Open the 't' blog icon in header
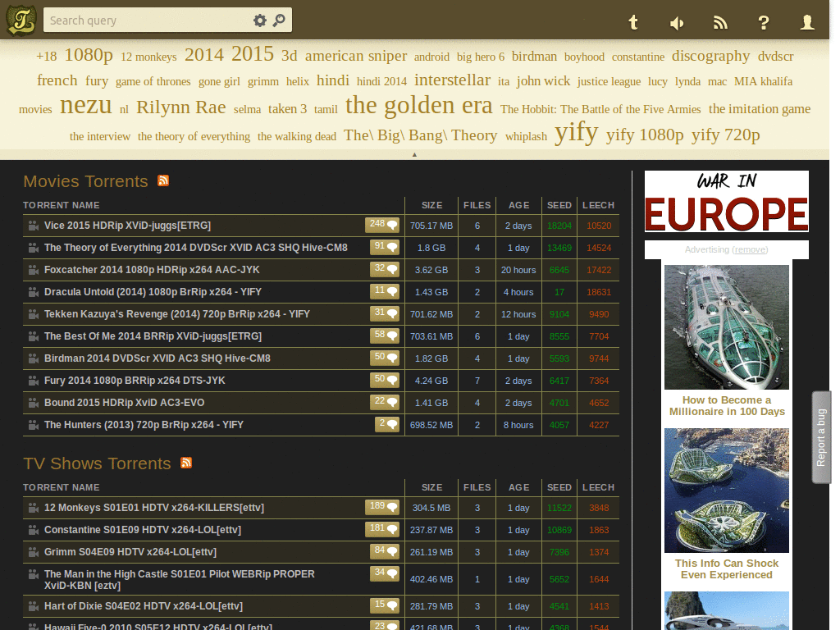This screenshot has height=630, width=840. 633,22
